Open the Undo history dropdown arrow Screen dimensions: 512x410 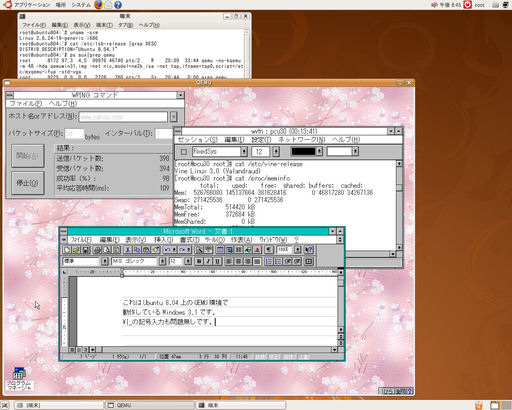(174, 250)
